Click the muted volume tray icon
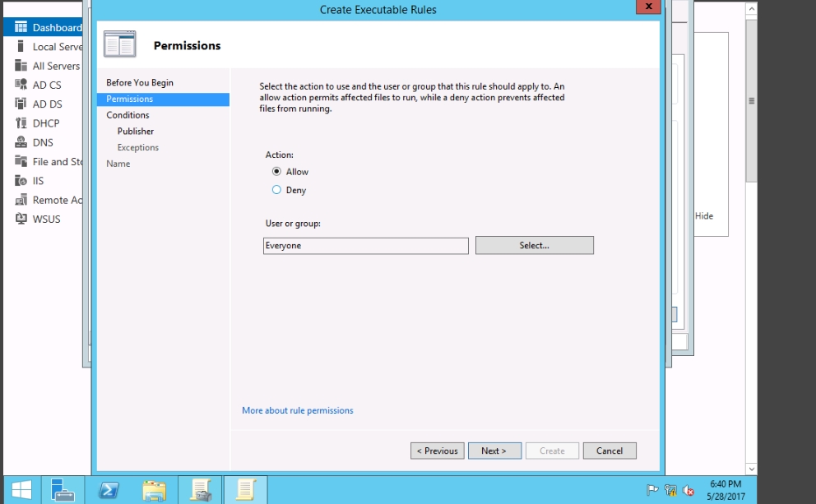The height and width of the screenshot is (504, 816). pos(688,491)
